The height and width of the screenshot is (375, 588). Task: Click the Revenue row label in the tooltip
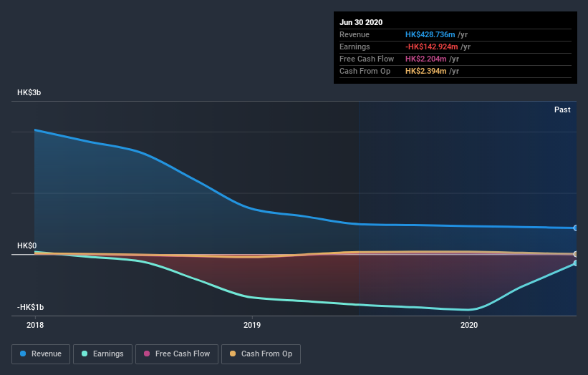[355, 34]
